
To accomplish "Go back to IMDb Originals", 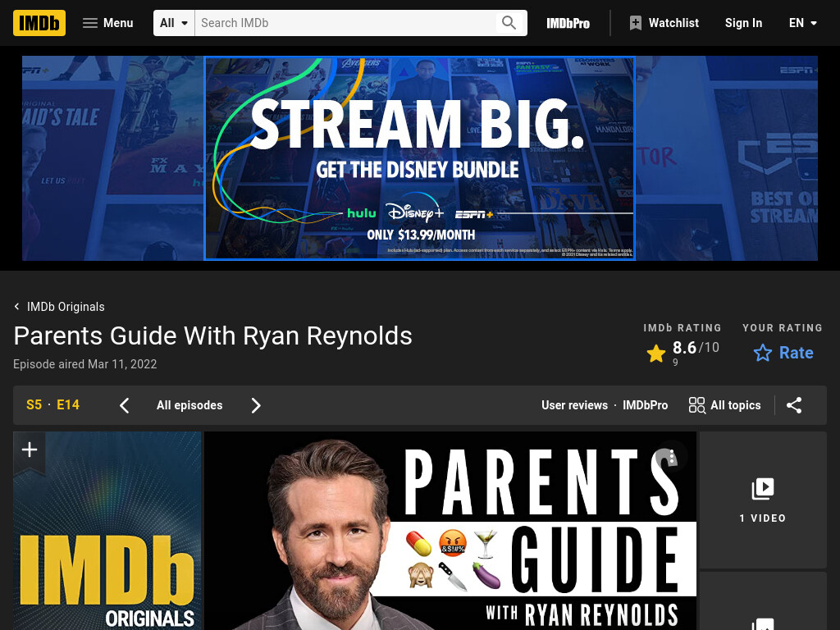I will [x=59, y=307].
